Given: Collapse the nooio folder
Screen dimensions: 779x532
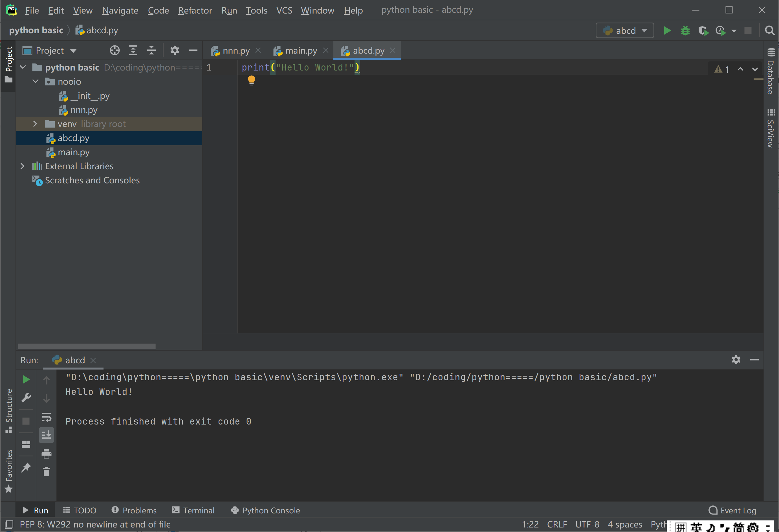Looking at the screenshot, I should [36, 82].
